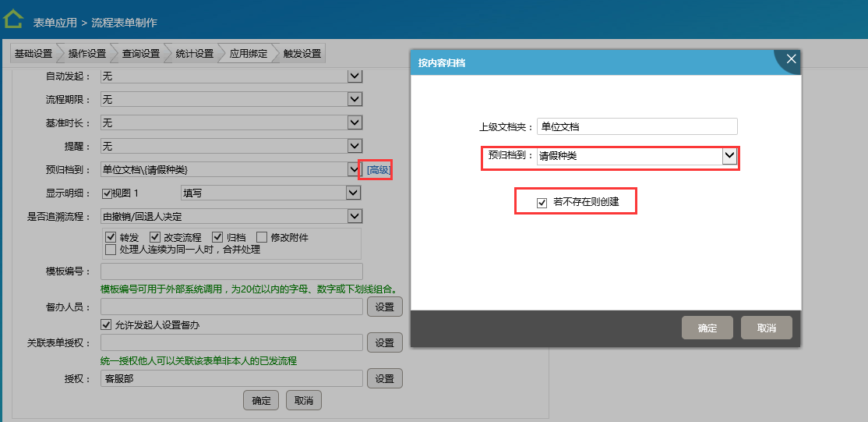Click the 表单应用 breadcrumb link

55,23
